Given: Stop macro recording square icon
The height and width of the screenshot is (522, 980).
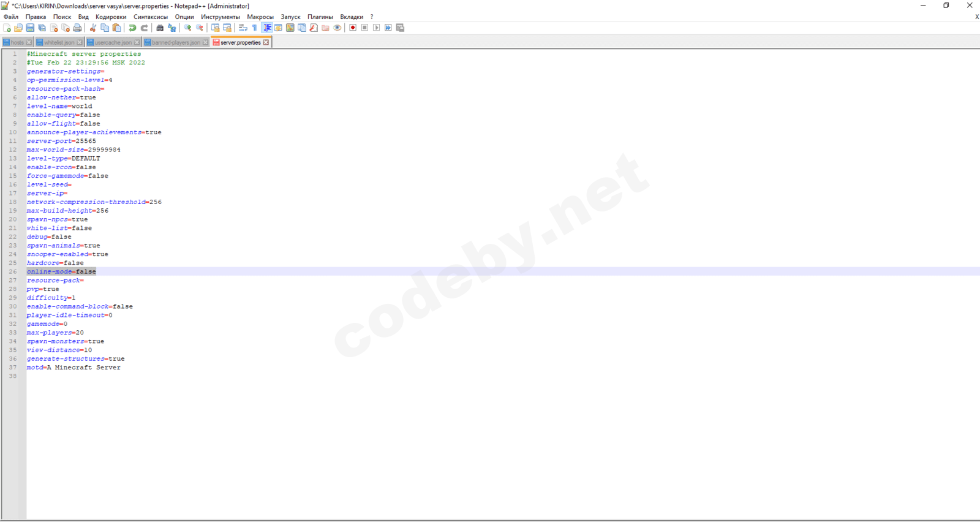Looking at the screenshot, I should (364, 28).
